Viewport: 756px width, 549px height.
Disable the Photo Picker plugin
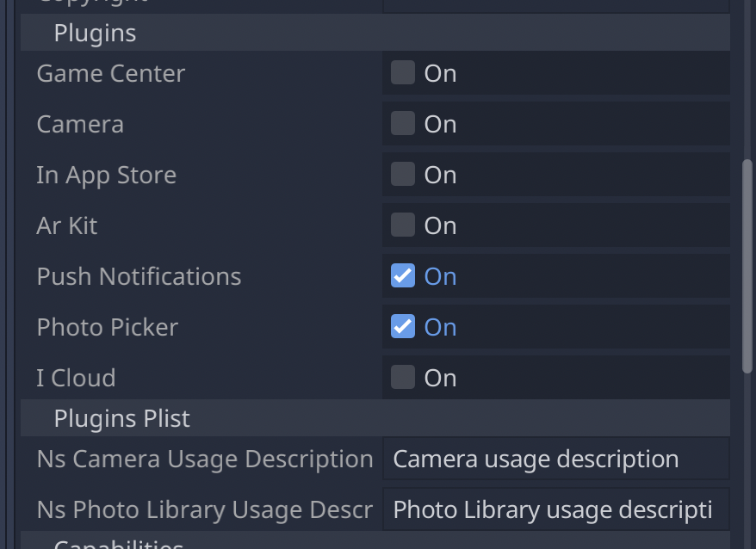[x=402, y=326]
